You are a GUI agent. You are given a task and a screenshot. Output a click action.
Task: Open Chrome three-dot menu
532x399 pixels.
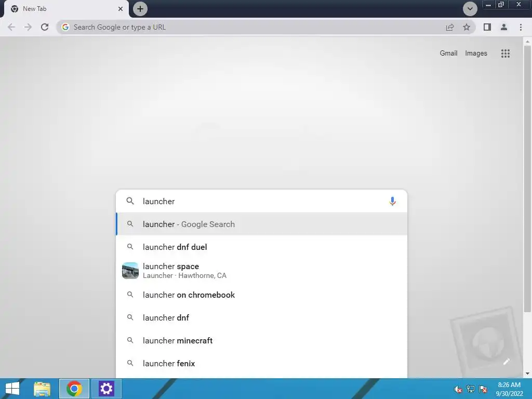tap(521, 27)
